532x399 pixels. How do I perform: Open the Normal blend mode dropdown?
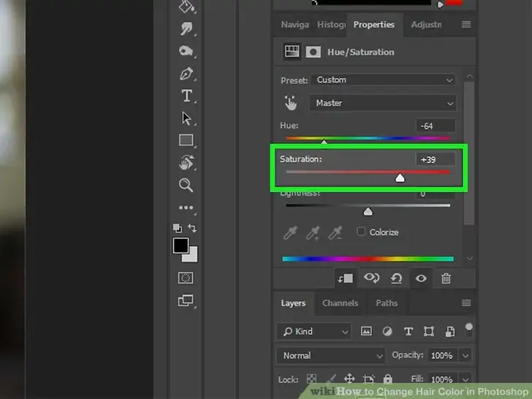coord(331,355)
